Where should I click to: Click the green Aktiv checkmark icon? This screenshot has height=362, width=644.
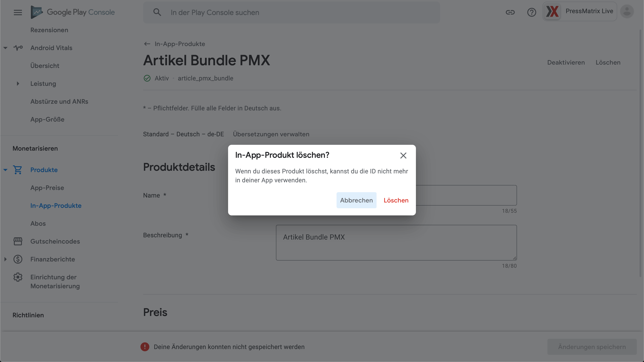pos(147,78)
